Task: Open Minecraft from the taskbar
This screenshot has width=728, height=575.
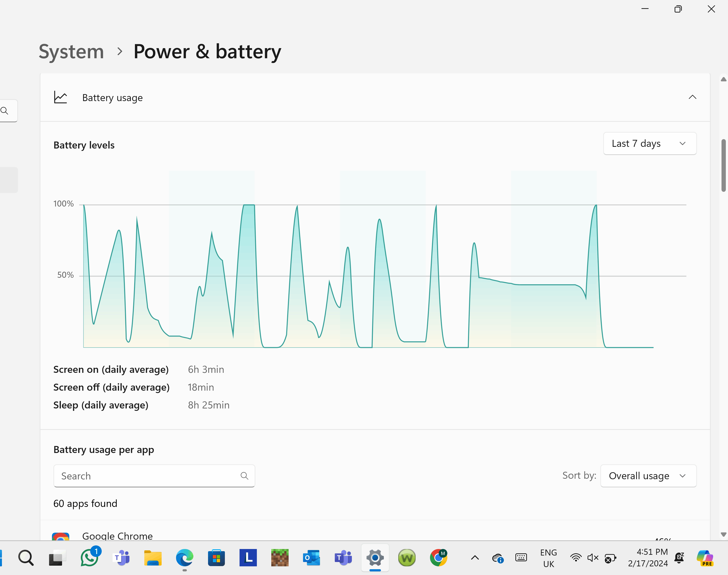Action: click(279, 558)
